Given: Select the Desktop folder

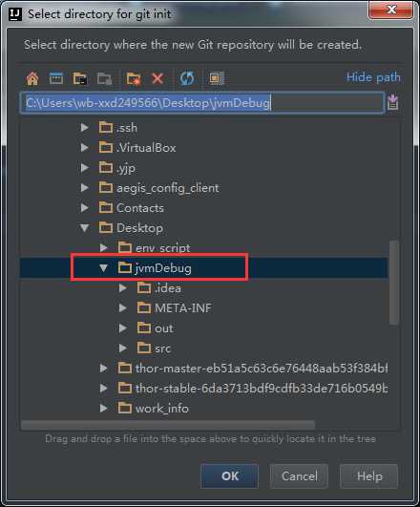Looking at the screenshot, I should point(131,228).
